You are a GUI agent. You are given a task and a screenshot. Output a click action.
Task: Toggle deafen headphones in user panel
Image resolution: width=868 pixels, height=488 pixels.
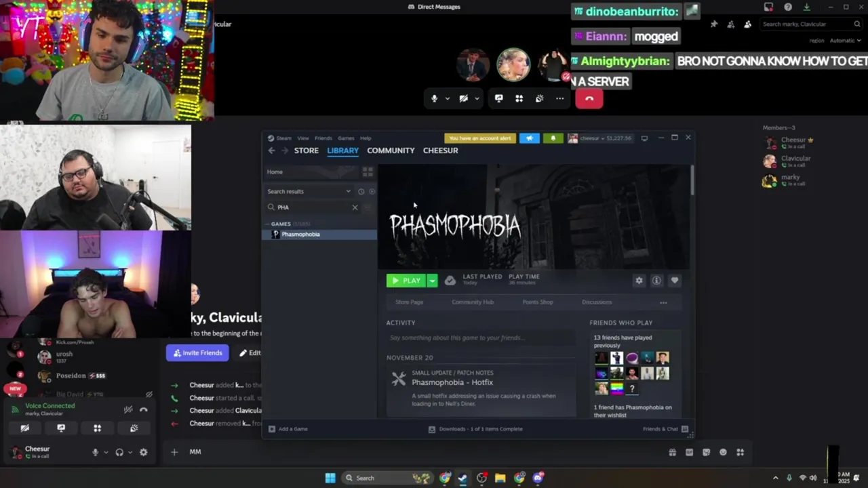119,453
